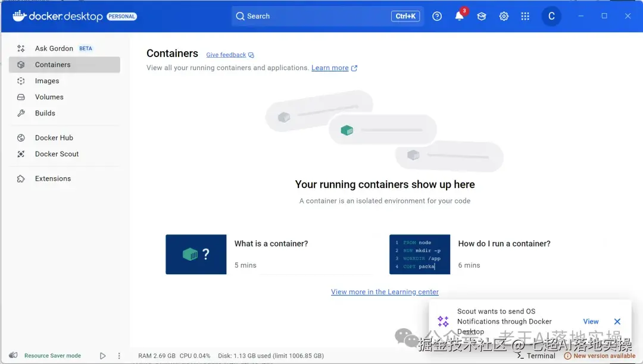Screen dimensions: 643x364
Task: Click the PERSONAL plan badge
Action: point(122,17)
